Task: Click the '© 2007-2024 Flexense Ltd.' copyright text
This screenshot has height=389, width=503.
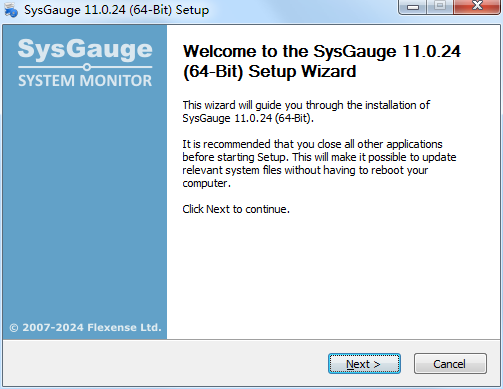Action: tap(85, 328)
